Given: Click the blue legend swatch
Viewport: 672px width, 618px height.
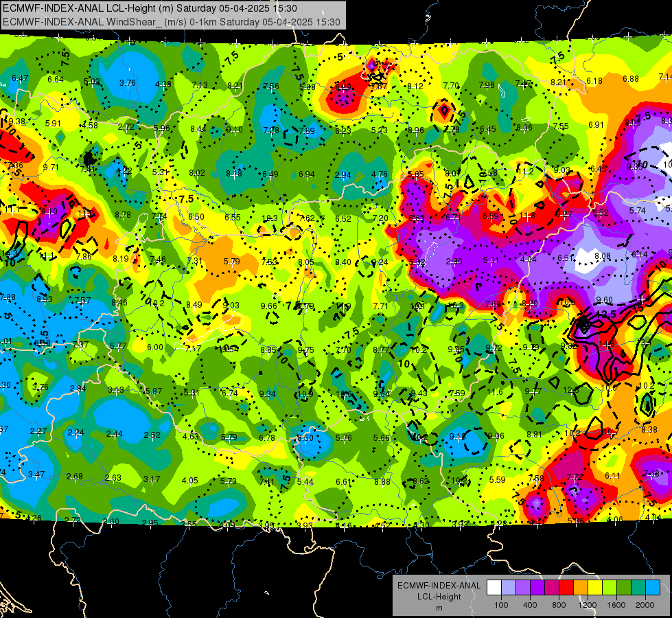Looking at the screenshot, I should pos(653,588).
